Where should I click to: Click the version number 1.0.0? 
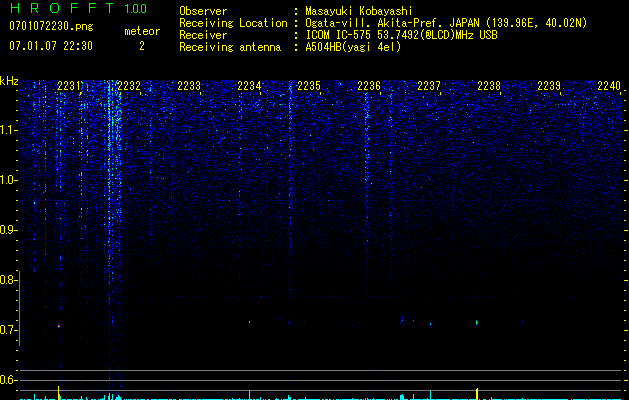click(x=136, y=8)
